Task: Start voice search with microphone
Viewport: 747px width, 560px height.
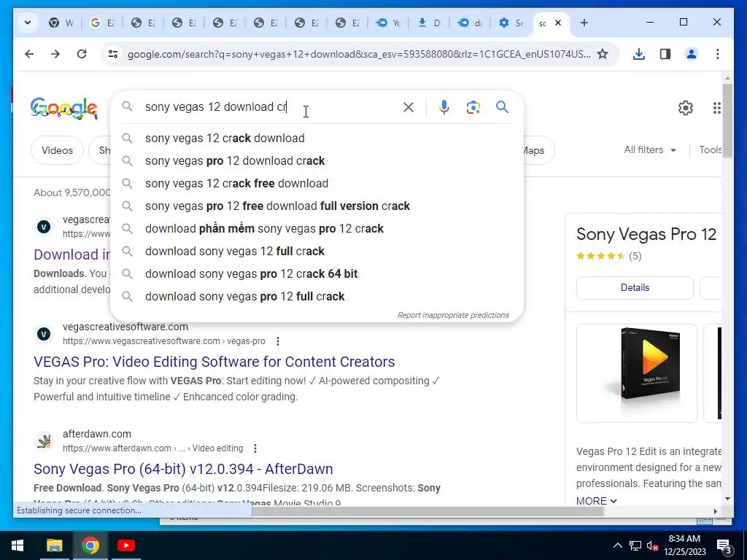Action: (x=444, y=107)
